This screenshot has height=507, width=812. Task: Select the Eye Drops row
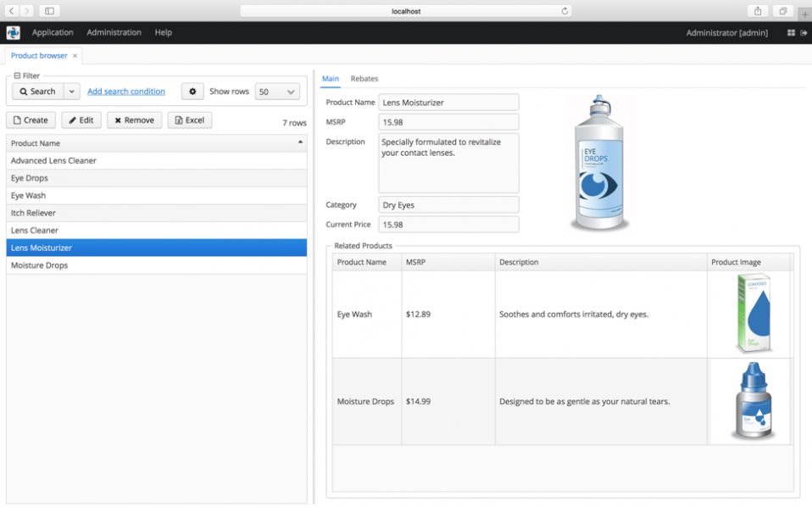pos(157,178)
